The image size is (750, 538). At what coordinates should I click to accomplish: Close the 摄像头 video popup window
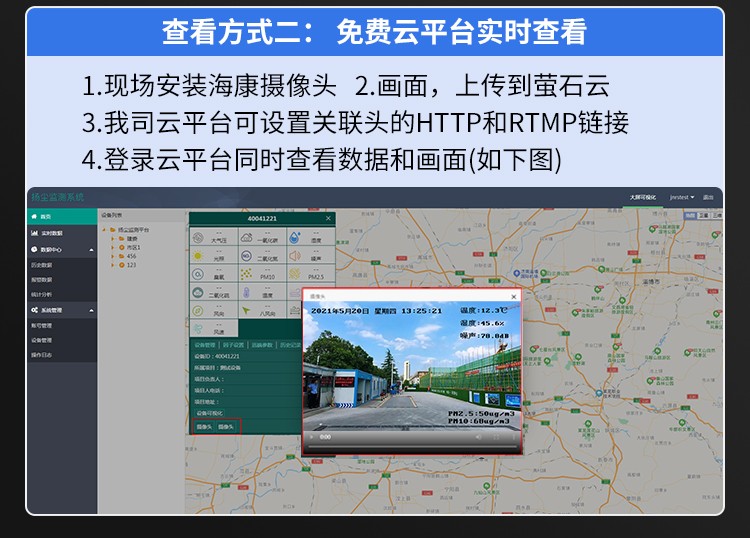[x=515, y=297]
